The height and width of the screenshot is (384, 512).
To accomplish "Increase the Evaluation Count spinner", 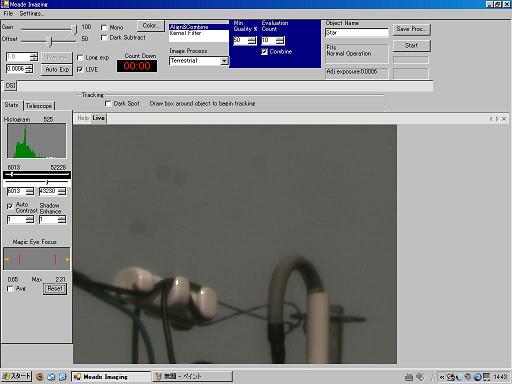I will coord(280,39).
